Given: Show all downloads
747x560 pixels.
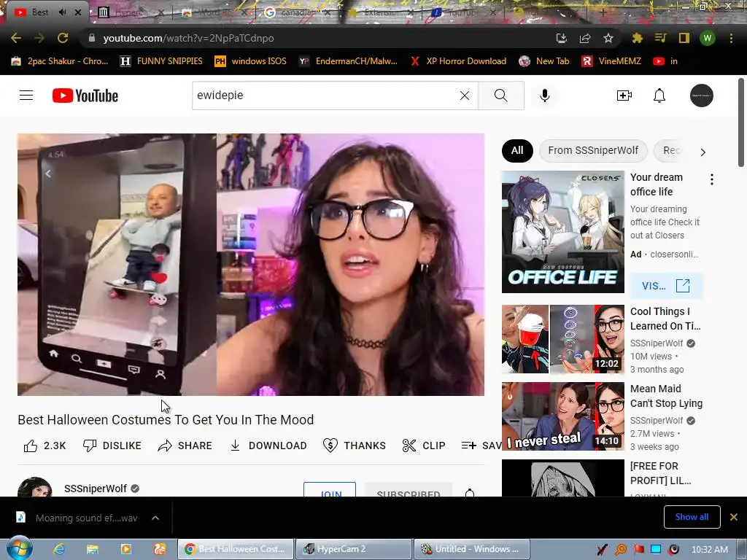Looking at the screenshot, I should pyautogui.click(x=692, y=517).
